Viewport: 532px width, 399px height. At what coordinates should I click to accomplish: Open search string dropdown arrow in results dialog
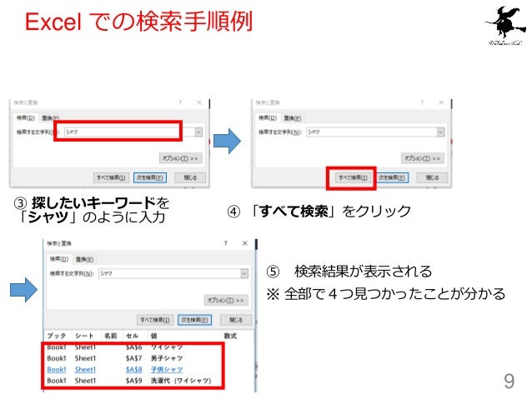(x=244, y=273)
